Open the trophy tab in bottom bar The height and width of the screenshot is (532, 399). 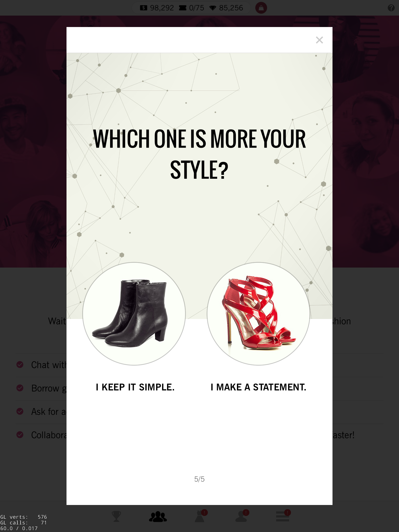click(x=116, y=516)
